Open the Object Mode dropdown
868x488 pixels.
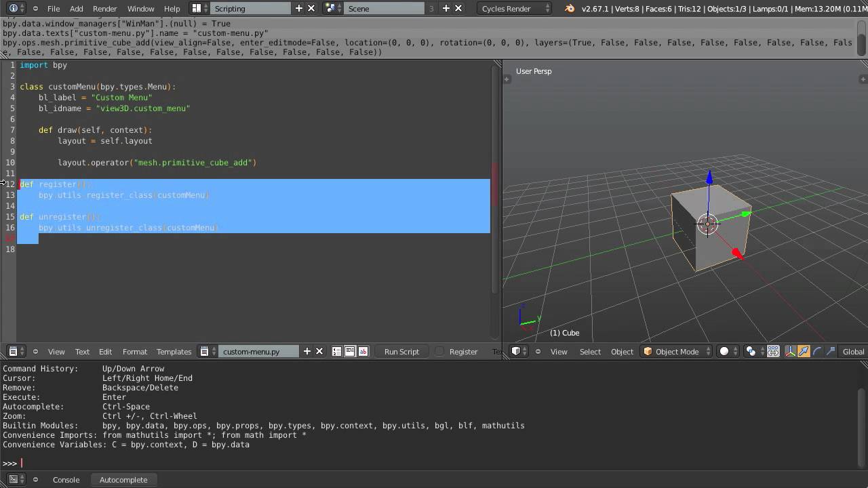tap(677, 351)
